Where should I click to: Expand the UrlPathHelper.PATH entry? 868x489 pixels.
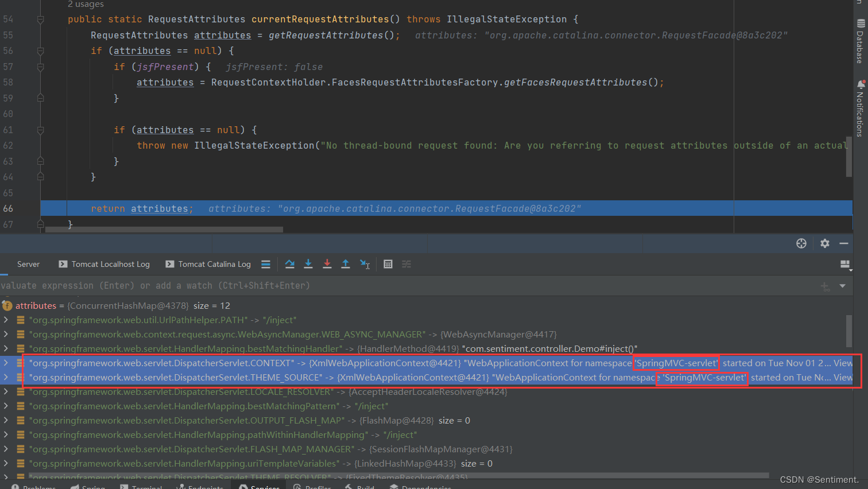click(x=6, y=320)
